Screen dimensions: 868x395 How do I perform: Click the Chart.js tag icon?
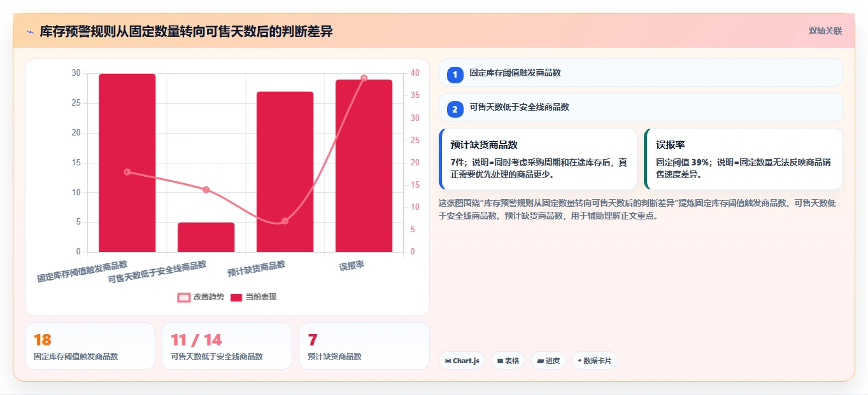tap(448, 361)
